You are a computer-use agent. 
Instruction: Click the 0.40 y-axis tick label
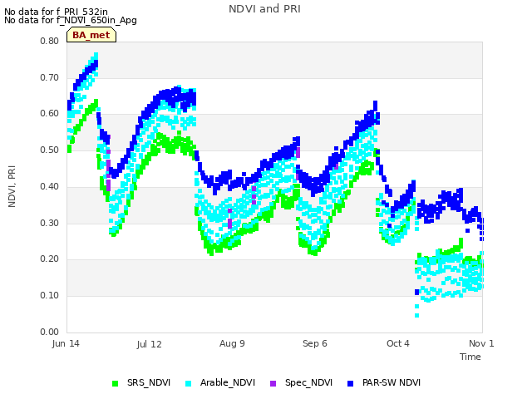pyautogui.click(x=50, y=186)
